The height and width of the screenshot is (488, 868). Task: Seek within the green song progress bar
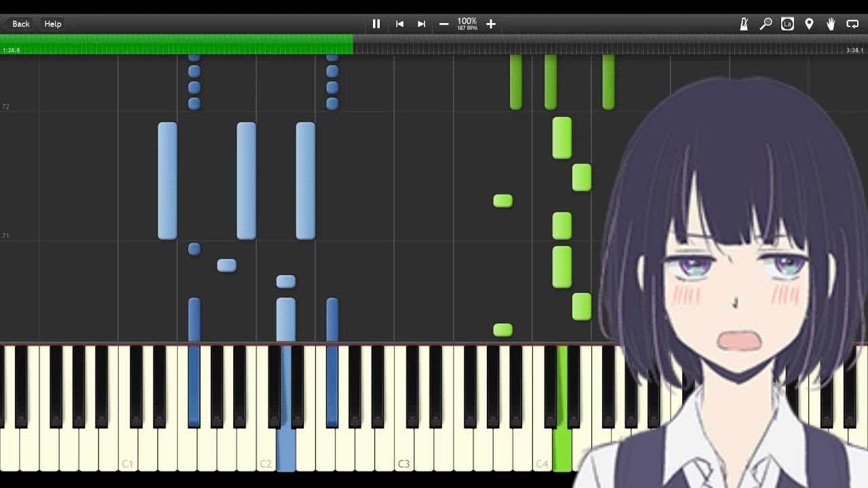point(176,45)
